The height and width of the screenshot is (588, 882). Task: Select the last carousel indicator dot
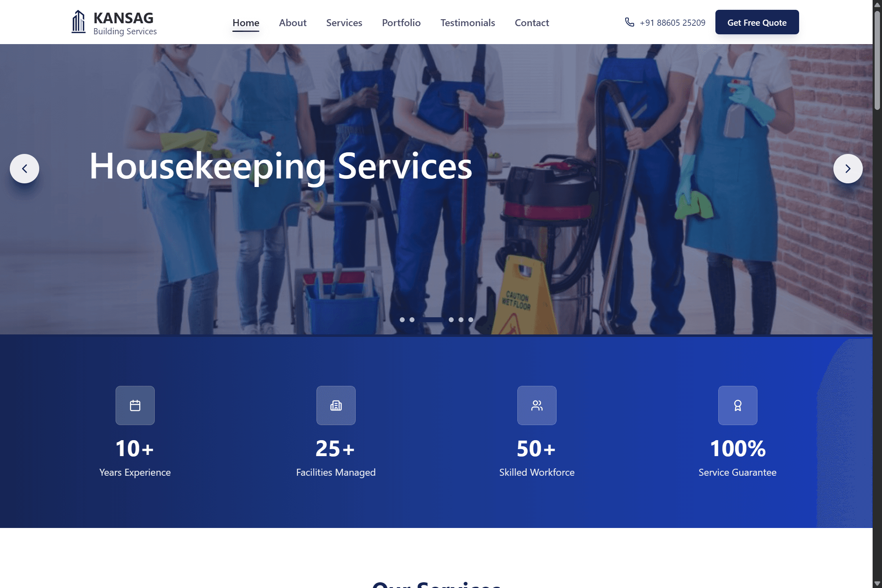[x=472, y=320]
